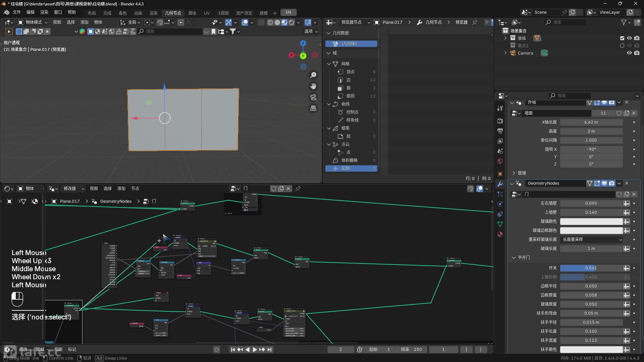Click the outliner search field
This screenshot has width=644, height=362.
[565, 22]
